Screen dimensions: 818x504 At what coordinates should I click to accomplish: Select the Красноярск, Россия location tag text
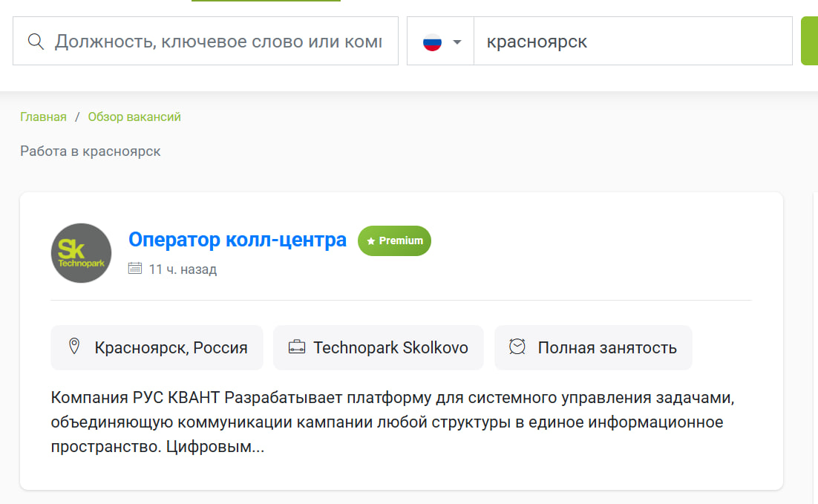(x=171, y=347)
